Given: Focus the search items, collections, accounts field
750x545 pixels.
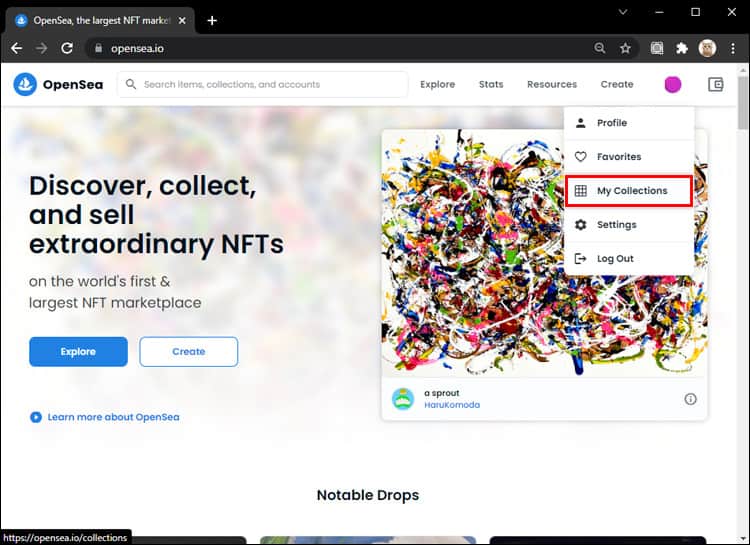Looking at the screenshot, I should point(263,84).
